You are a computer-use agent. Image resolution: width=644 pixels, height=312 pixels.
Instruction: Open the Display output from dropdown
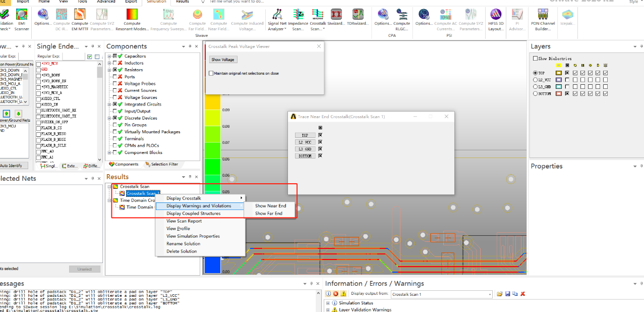[x=489, y=294]
